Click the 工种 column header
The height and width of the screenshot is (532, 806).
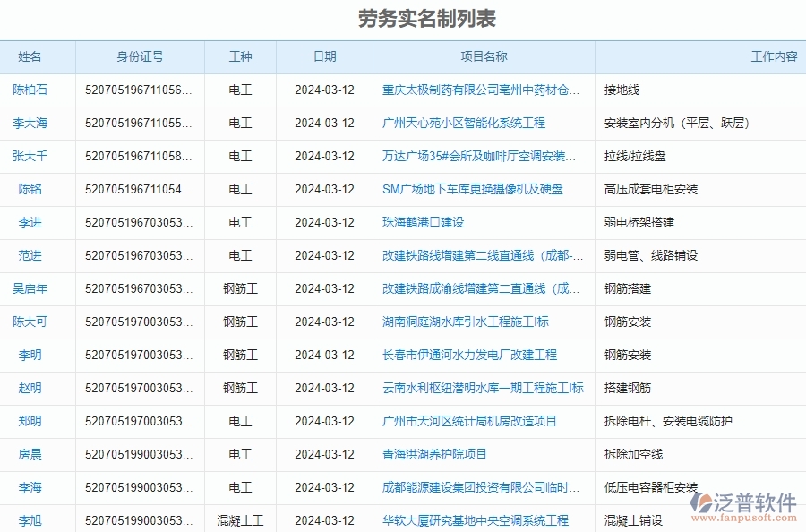(240, 56)
